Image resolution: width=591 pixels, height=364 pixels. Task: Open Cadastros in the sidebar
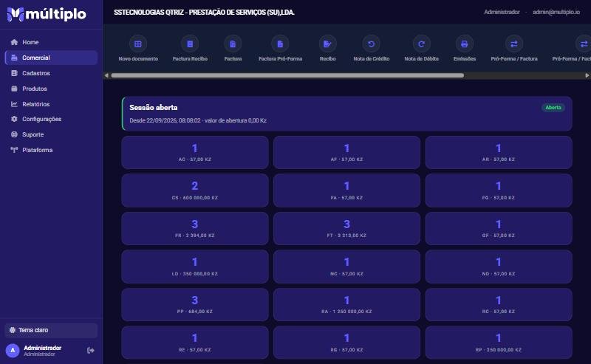point(51,73)
